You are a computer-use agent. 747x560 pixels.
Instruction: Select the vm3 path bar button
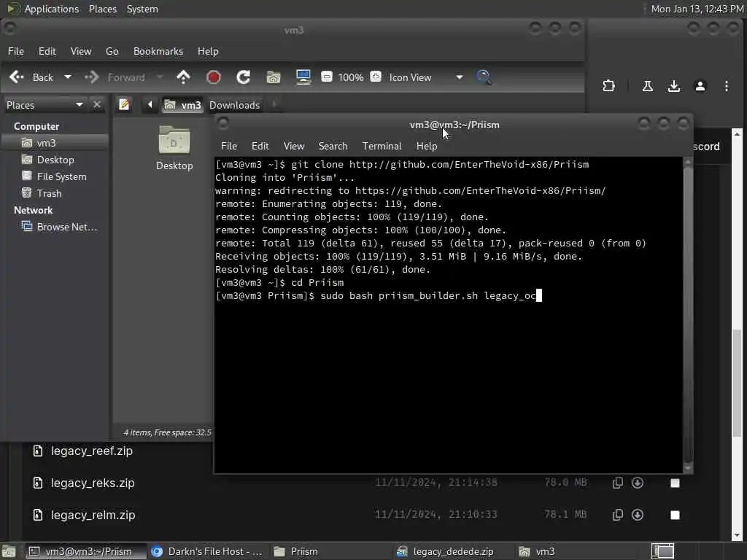coord(183,105)
